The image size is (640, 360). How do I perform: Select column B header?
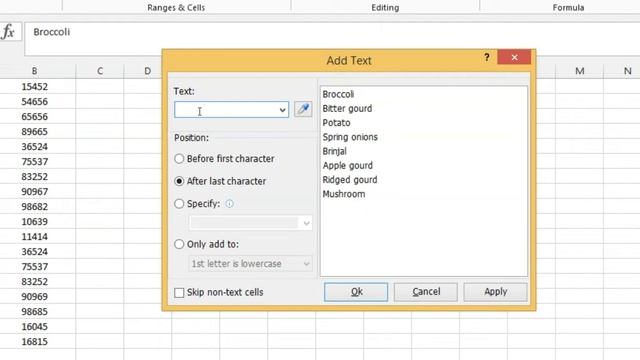(35, 71)
